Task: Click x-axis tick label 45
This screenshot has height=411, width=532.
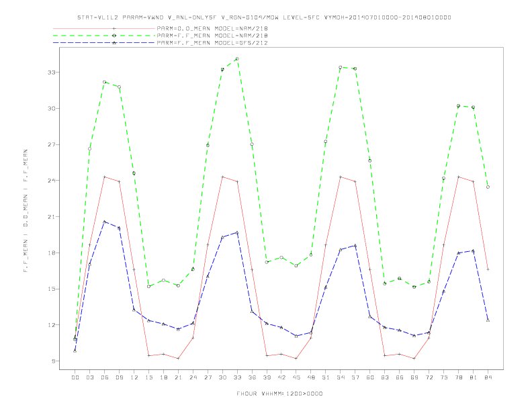Action: [296, 377]
